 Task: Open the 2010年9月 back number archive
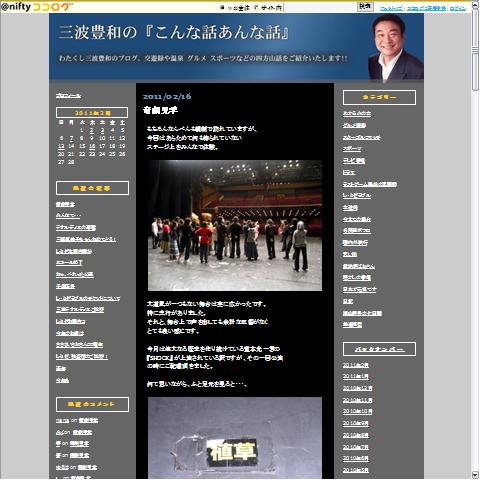[x=356, y=423]
